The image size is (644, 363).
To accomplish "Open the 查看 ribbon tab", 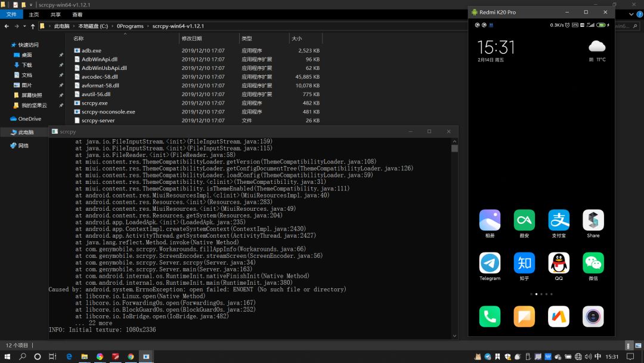I will (77, 14).
